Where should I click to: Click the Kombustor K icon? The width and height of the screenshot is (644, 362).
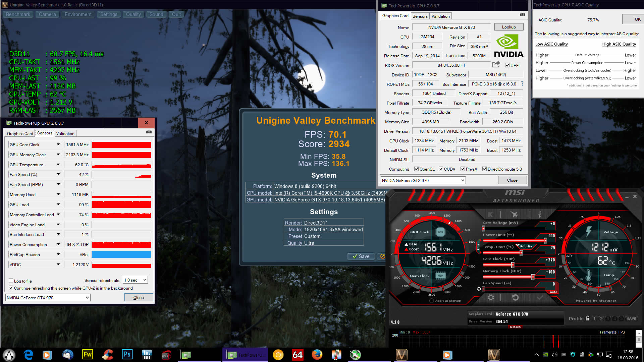pos(490,215)
